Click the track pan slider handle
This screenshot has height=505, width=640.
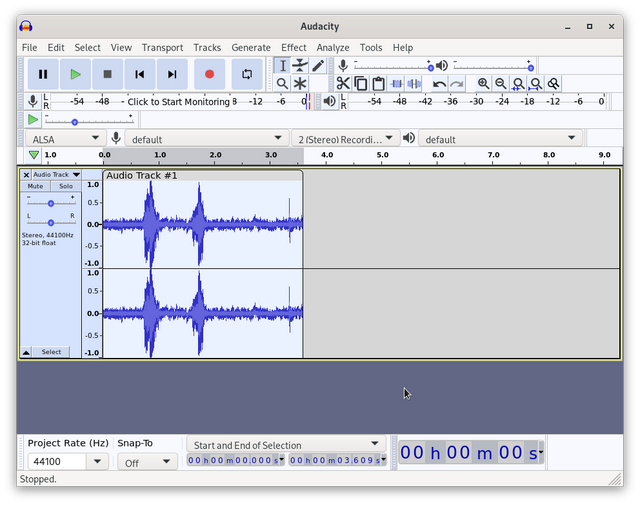[51, 222]
